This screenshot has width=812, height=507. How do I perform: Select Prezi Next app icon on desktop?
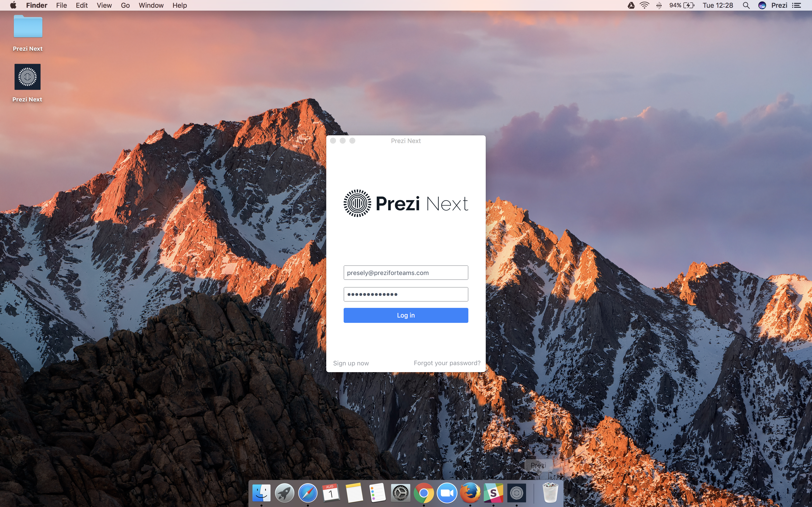(28, 77)
